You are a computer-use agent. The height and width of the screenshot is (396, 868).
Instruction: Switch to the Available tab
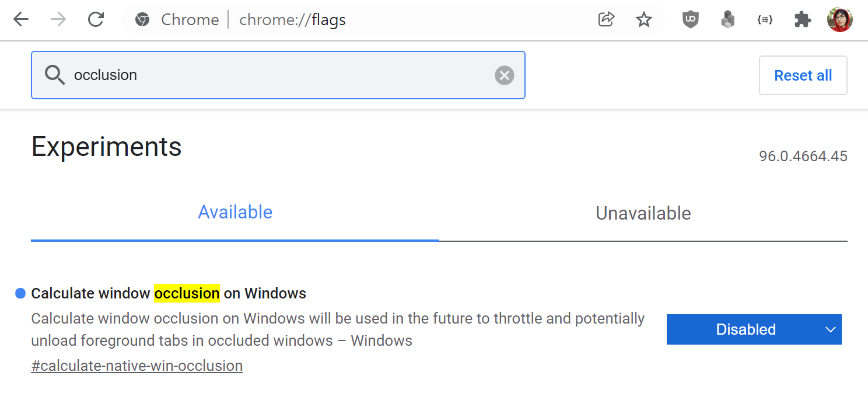pyautogui.click(x=235, y=213)
